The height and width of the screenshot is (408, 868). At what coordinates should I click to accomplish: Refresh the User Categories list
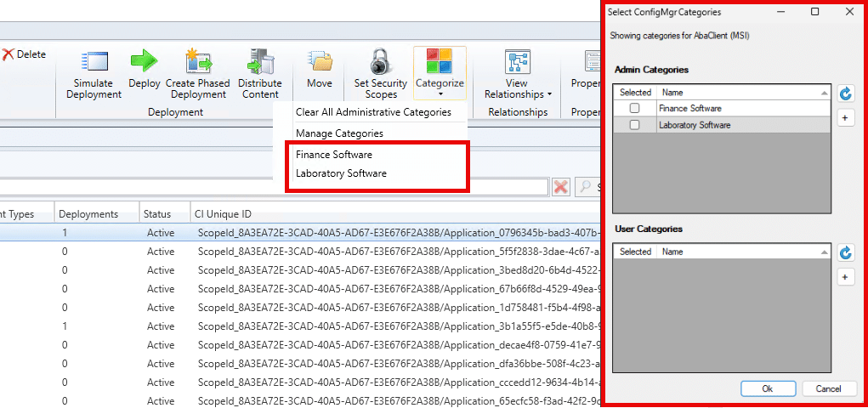pyautogui.click(x=845, y=252)
